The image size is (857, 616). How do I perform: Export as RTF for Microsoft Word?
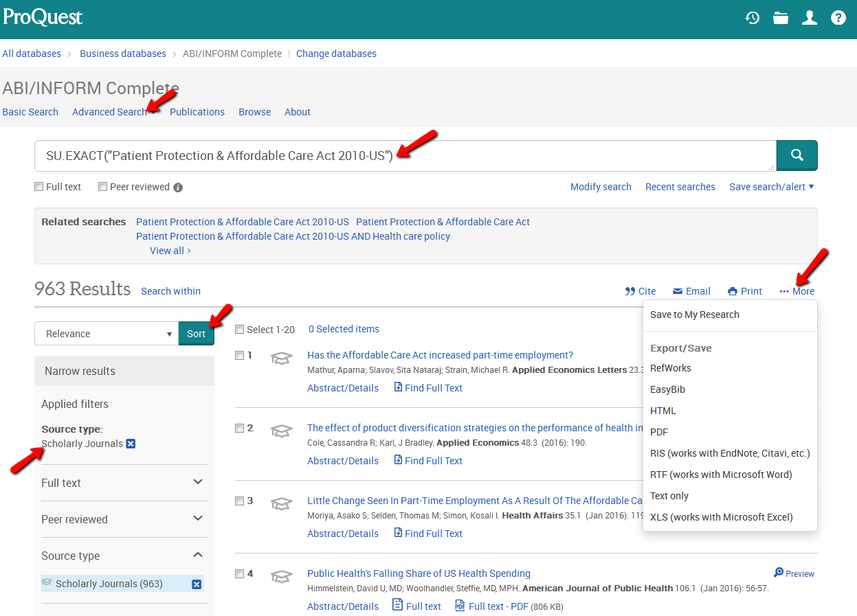click(x=721, y=475)
